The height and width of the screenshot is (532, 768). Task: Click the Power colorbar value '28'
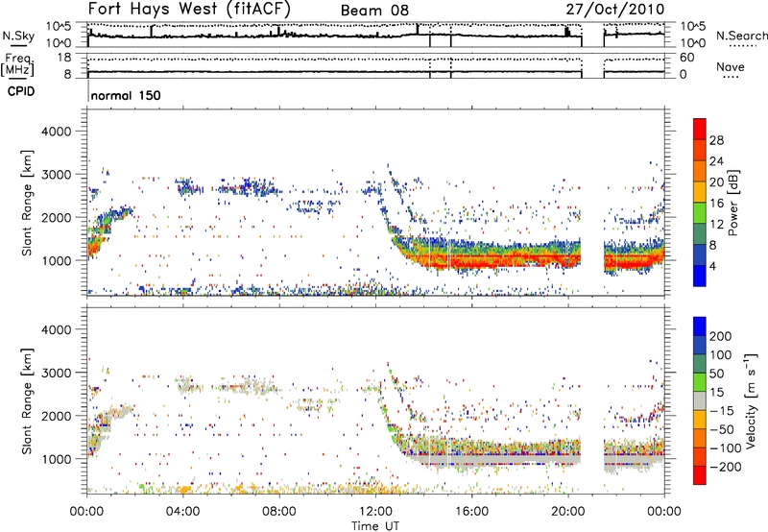pos(716,140)
